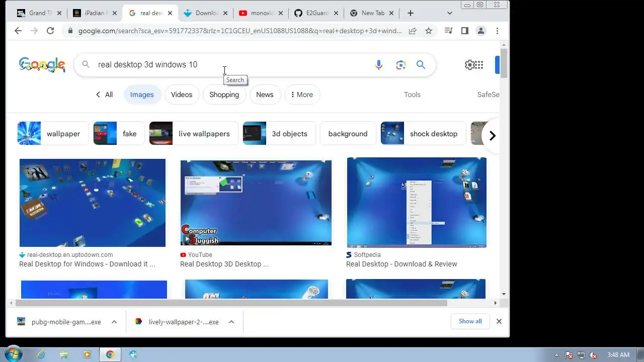Switch to Videos results
Image resolution: width=644 pixels, height=362 pixels.
tap(182, 95)
